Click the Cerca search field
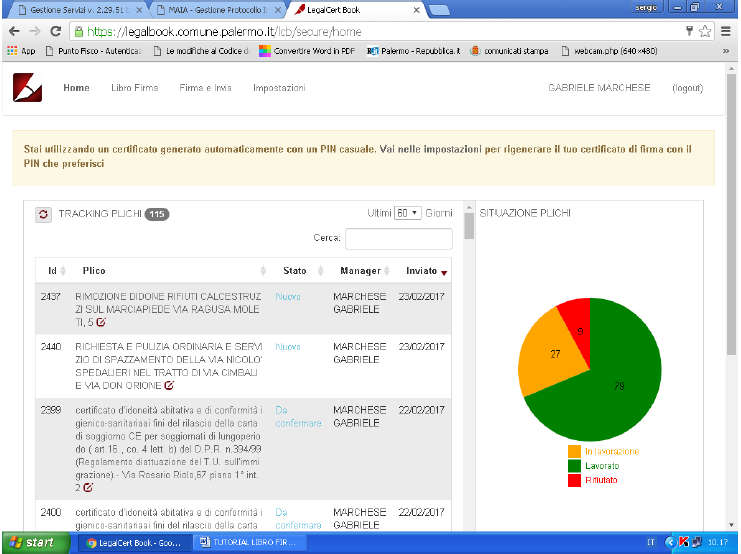Screen dimensions: 741x554 click(398, 238)
